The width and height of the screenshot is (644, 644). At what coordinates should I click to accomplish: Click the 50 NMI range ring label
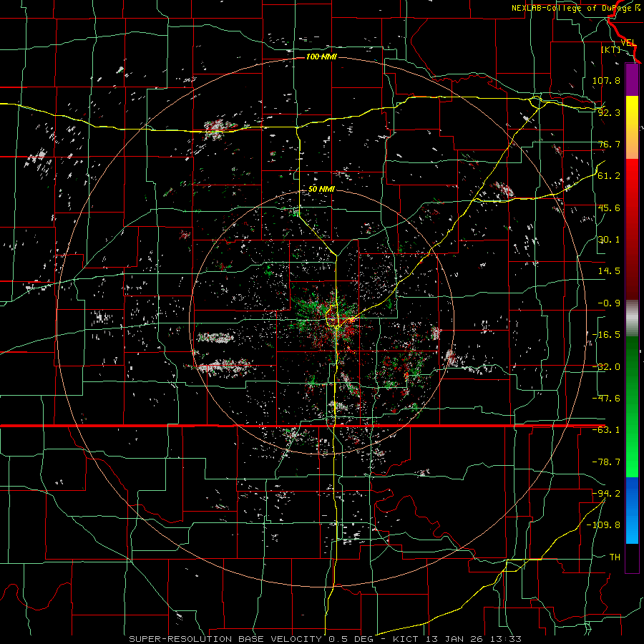pos(321,189)
